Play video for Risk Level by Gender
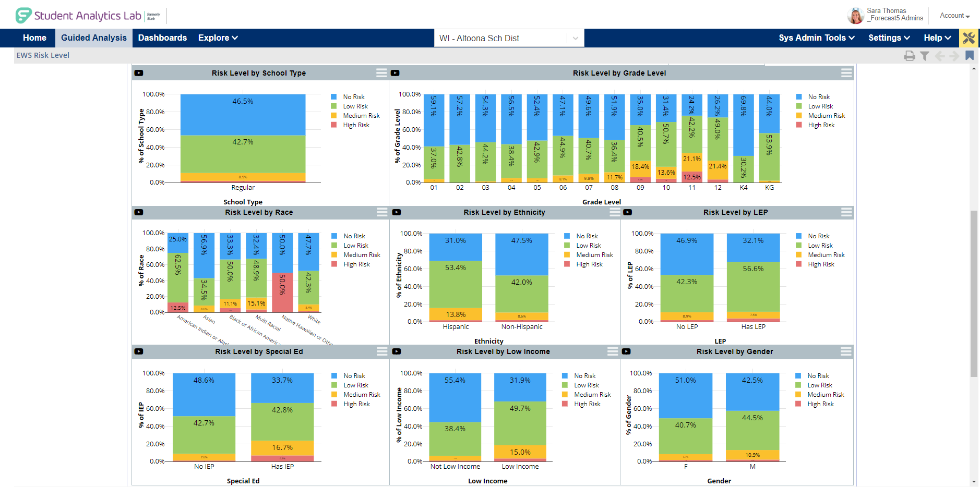The height and width of the screenshot is (487, 980). coord(626,351)
